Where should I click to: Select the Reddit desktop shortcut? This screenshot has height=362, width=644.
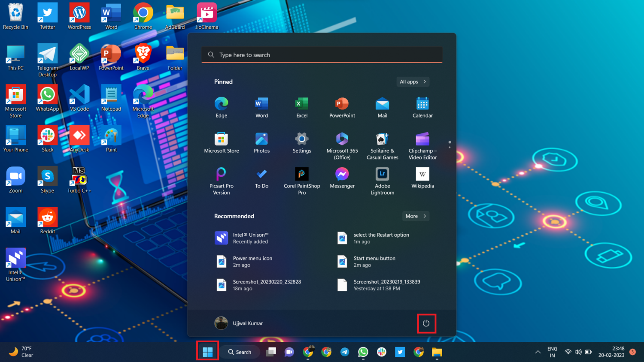tap(47, 220)
